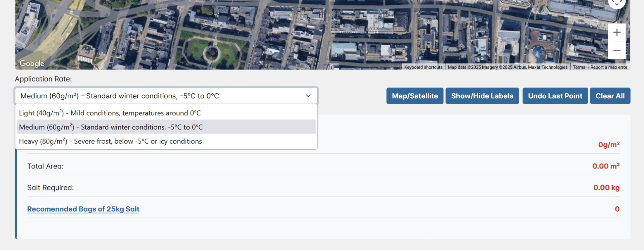644x250 pixels.
Task: Click Report a map error
Action: point(608,67)
